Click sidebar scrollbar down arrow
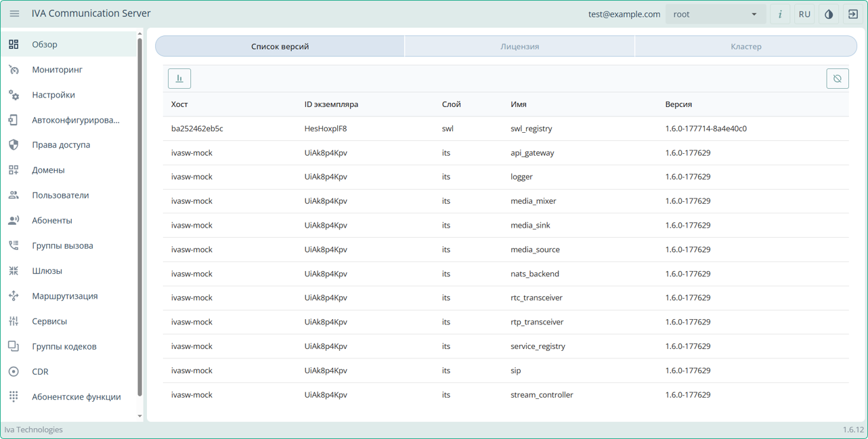Screen dimensions: 868x439 point(140,416)
